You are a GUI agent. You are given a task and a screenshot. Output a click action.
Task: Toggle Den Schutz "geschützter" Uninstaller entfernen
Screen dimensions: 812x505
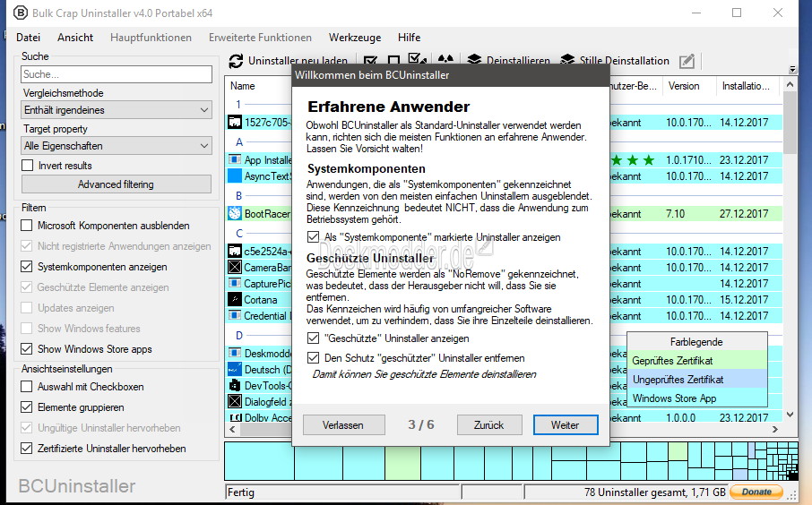[x=313, y=358]
